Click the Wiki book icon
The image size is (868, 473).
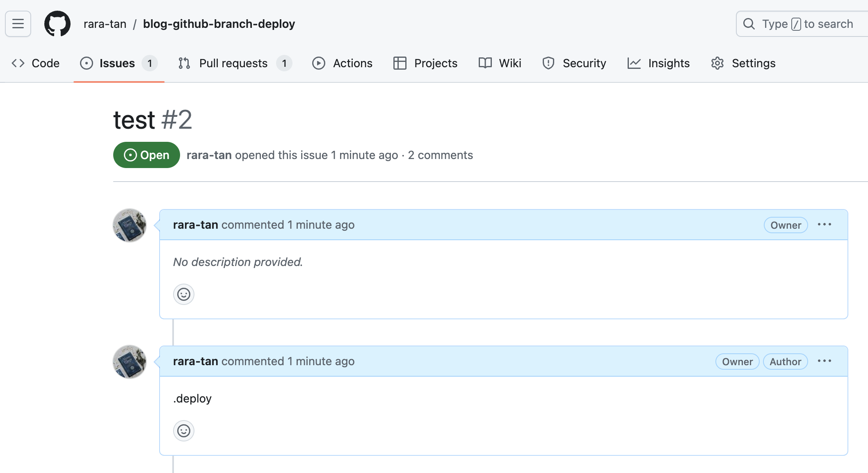(x=484, y=63)
